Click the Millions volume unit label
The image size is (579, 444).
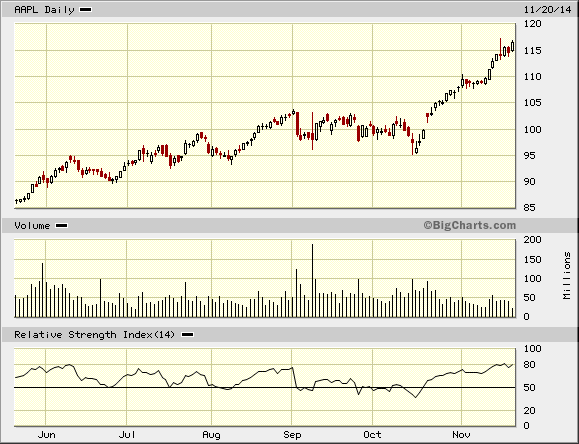[567, 276]
